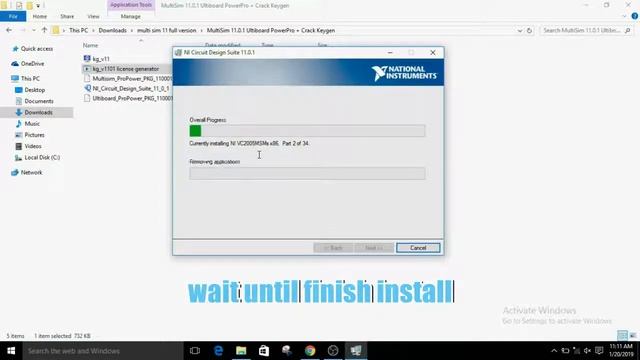Open the File tab in File Explorer
The width and height of the screenshot is (640, 360).
tap(13, 16)
